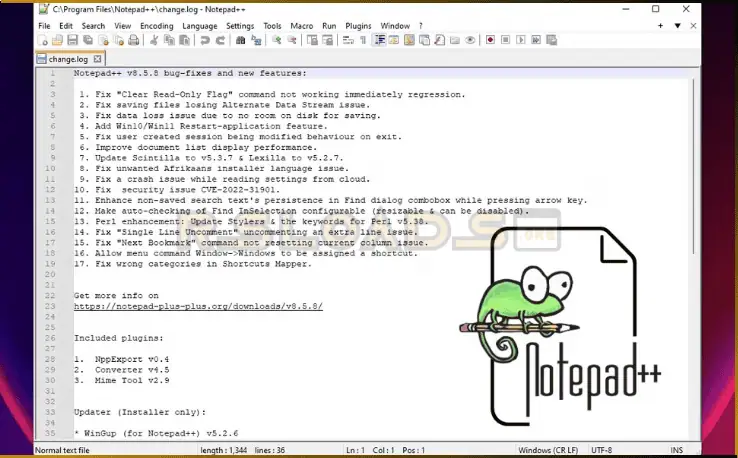Click the 'Fix security issue CVE-2022-31901' line
Screen dimensions: 738x458
[x=177, y=190]
